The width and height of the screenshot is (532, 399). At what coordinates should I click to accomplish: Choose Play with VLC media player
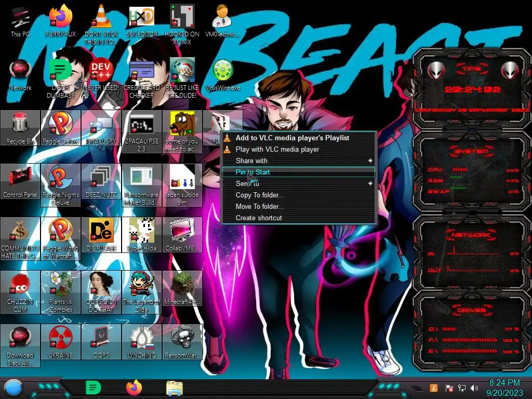coord(299,149)
